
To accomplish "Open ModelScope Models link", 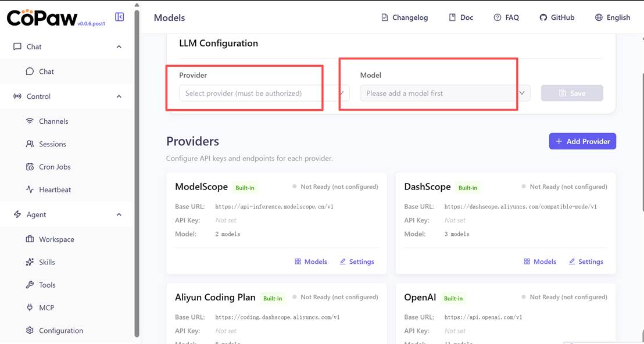I will click(x=311, y=261).
